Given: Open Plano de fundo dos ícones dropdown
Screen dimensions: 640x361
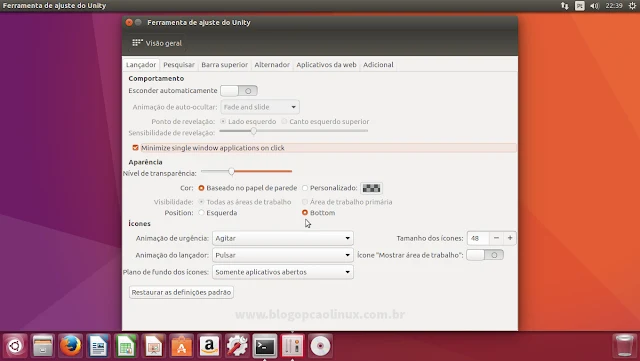Looking at the screenshot, I should (283, 272).
